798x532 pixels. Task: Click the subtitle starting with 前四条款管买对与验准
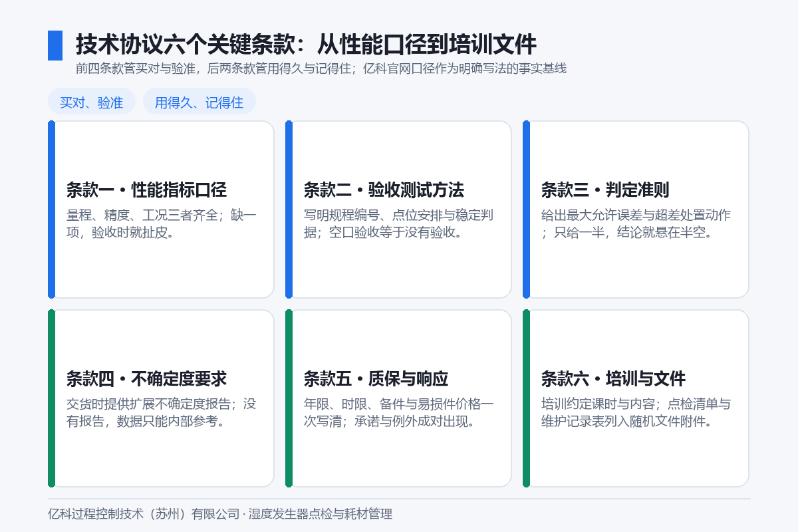point(321,68)
